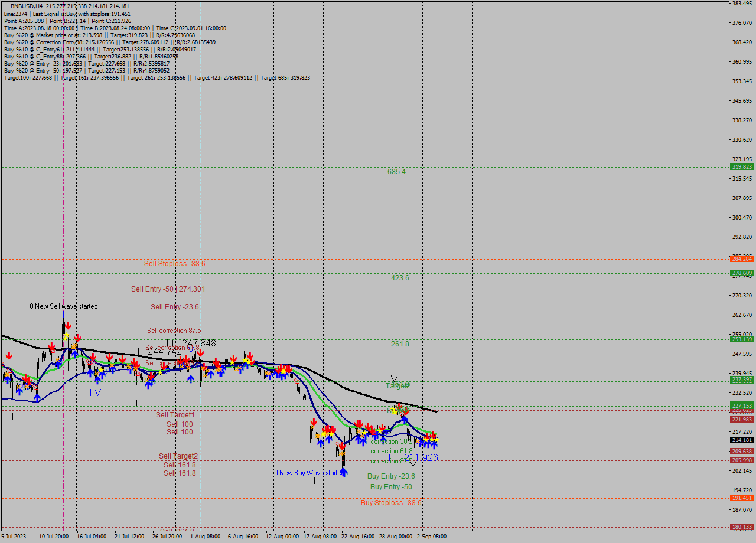Screen dimensions: 756x543
Task: Click the '21 Jul 12:00' date label
Action: (129, 537)
